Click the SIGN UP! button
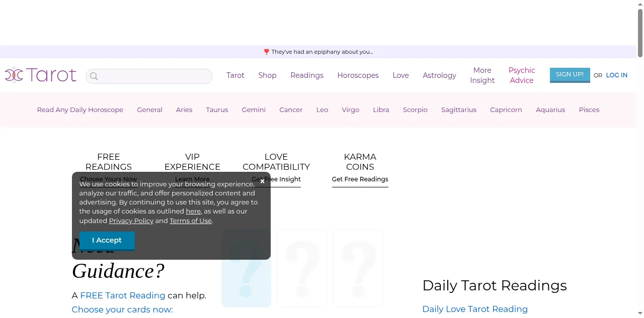This screenshot has width=644, height=318. click(x=570, y=74)
